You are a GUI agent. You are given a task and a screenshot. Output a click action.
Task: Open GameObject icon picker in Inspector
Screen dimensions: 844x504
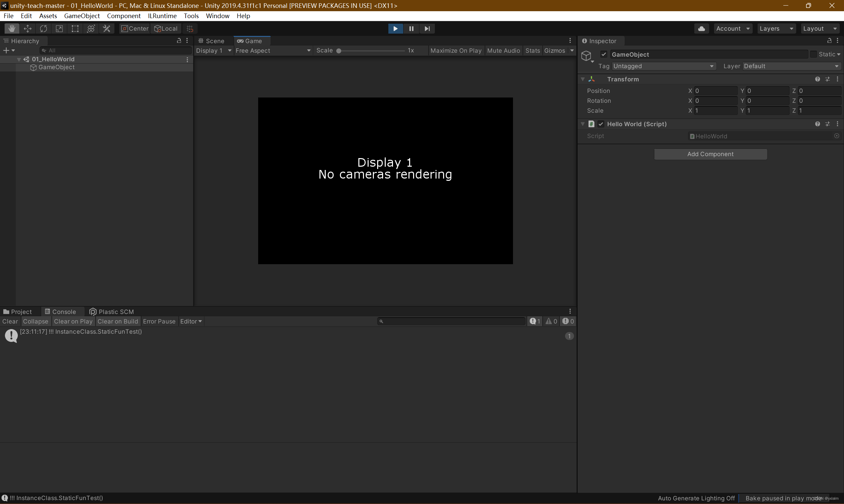[587, 56]
